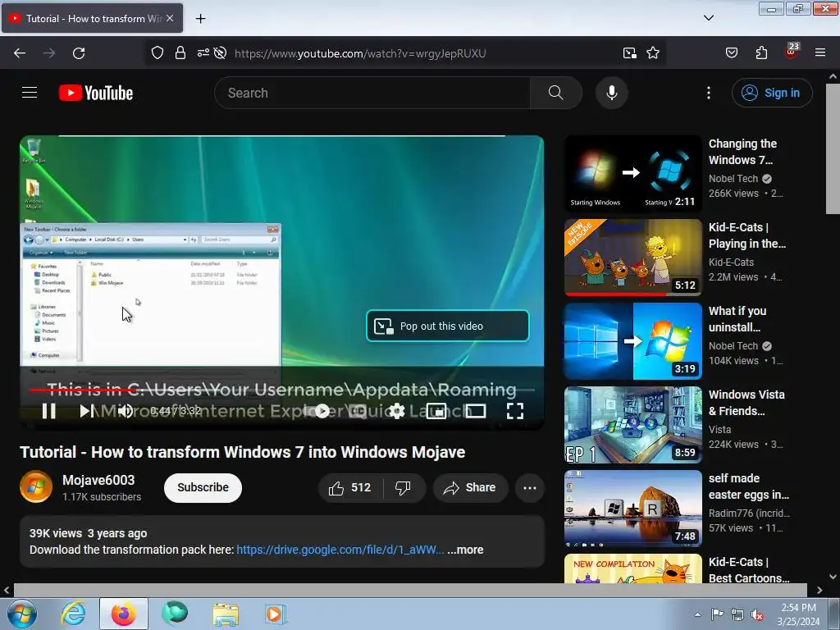The image size is (840, 630).
Task: Reload the current page
Action: [x=79, y=53]
